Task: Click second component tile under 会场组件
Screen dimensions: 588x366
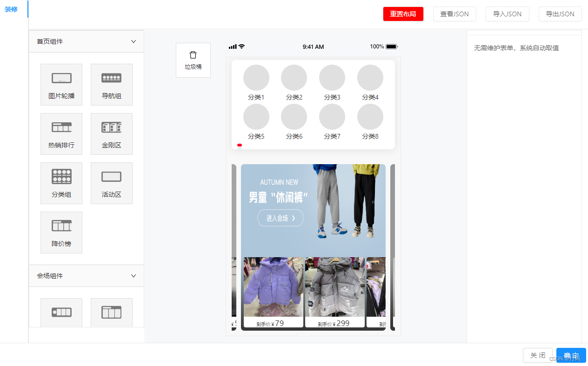Action: tap(112, 313)
